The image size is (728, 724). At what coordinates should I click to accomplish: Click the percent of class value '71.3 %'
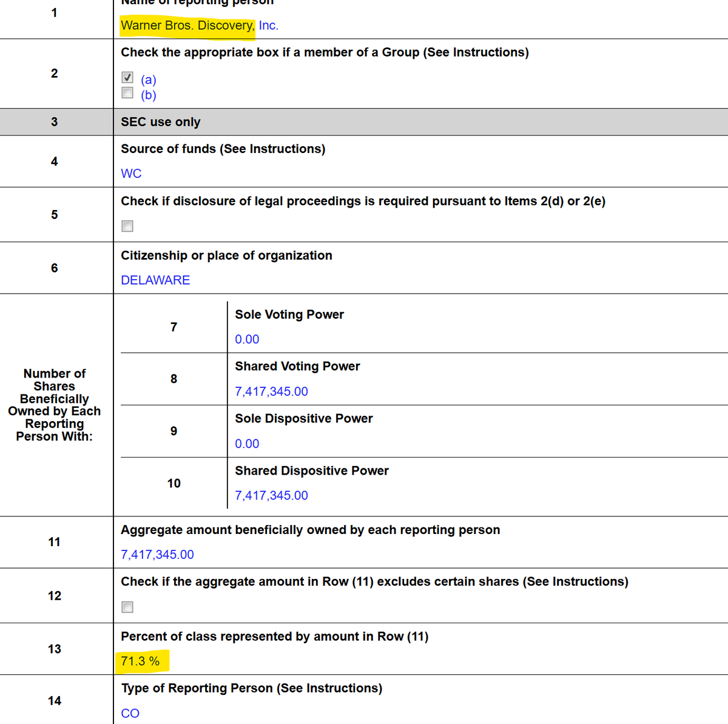[140, 661]
